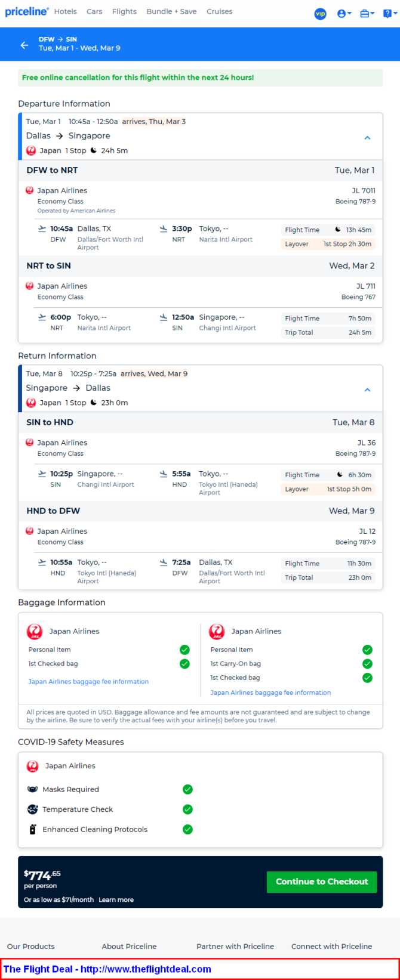This screenshot has width=400, height=980.
Task: Click About Priceline footer heading
Action: coord(129,946)
